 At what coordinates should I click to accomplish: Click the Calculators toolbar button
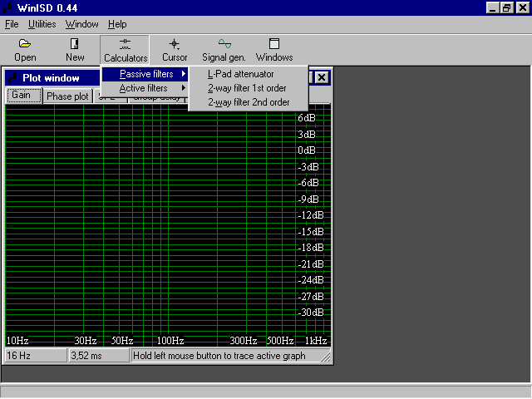tap(126, 50)
